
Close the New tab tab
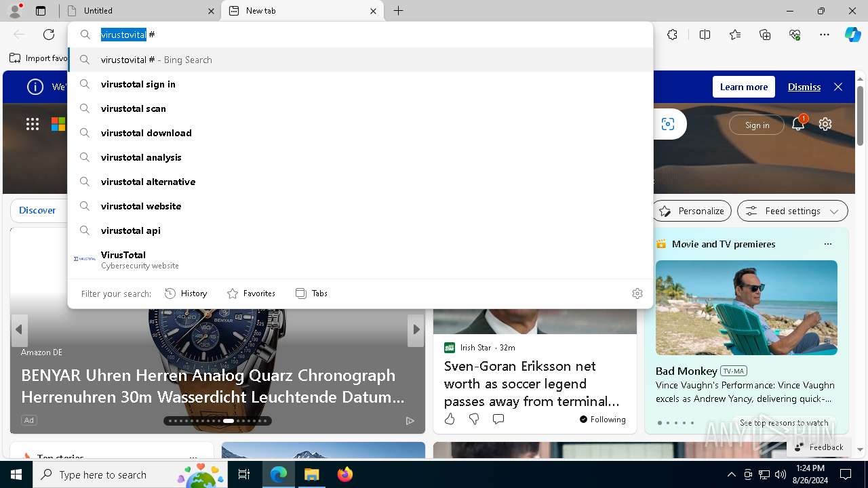tap(373, 11)
